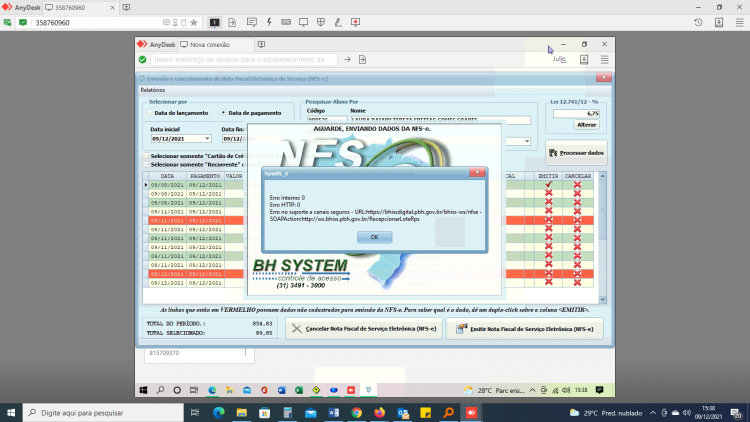Open the outer AnyDesk main hamburger menu

(739, 22)
